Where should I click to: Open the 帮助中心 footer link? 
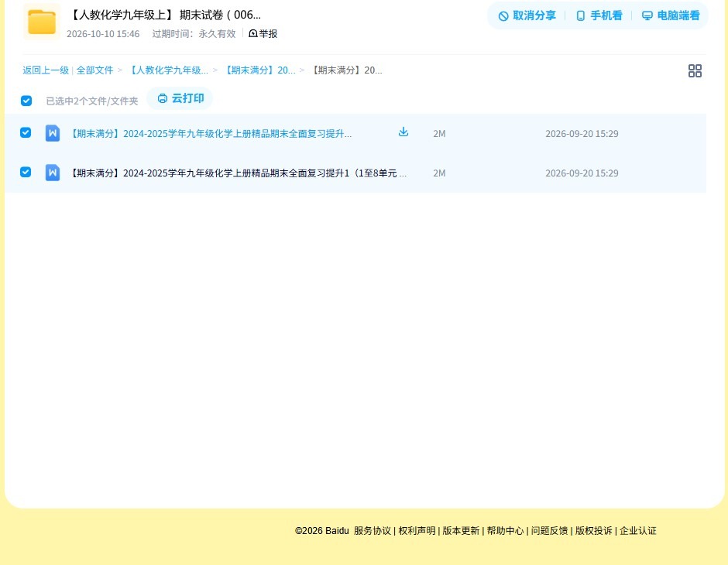coord(505,531)
